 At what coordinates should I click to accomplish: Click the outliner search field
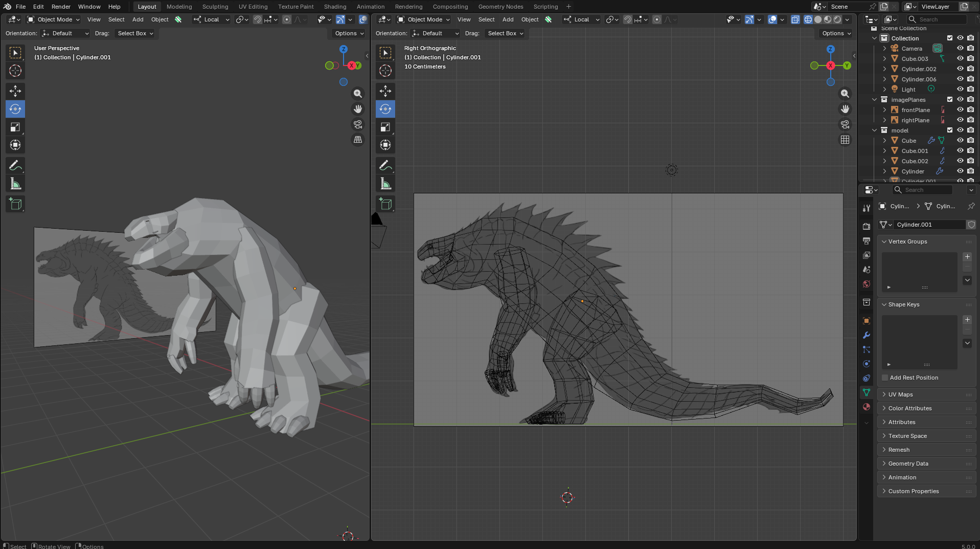pos(938,19)
